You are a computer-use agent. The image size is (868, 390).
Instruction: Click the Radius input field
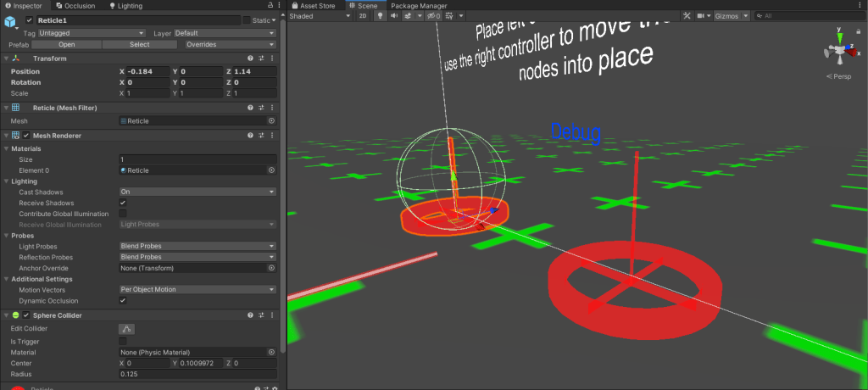point(197,374)
